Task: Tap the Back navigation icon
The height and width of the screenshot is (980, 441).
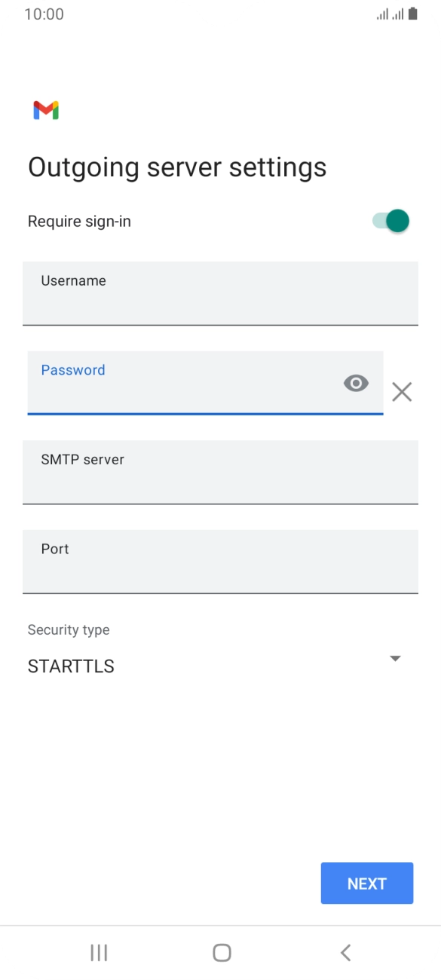Action: [344, 952]
